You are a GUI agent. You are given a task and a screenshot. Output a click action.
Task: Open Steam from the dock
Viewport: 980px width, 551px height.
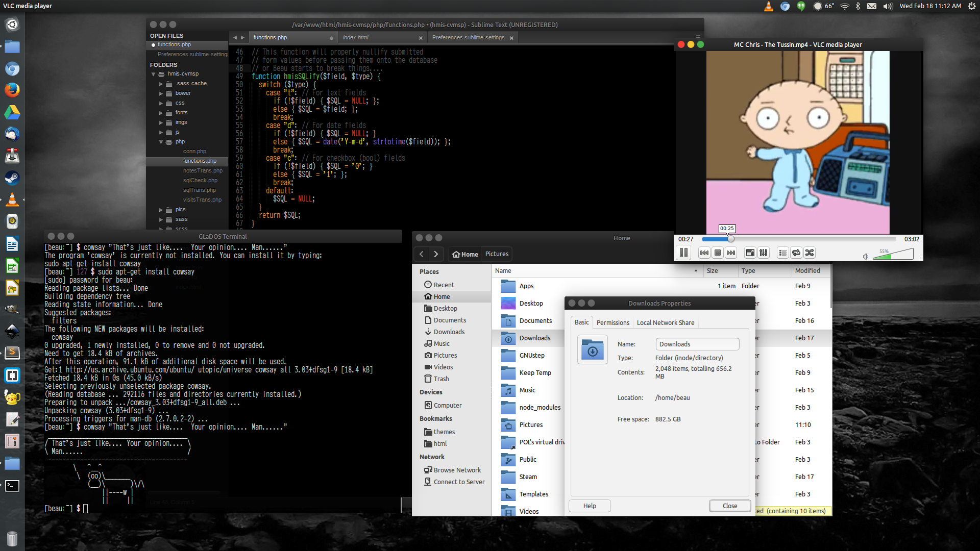tap(12, 178)
